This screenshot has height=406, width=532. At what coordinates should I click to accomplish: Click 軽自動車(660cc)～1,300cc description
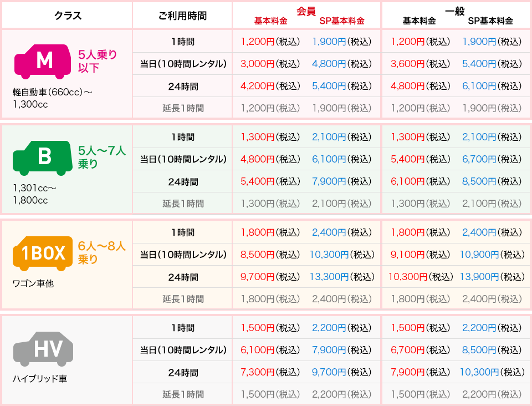coord(53,98)
